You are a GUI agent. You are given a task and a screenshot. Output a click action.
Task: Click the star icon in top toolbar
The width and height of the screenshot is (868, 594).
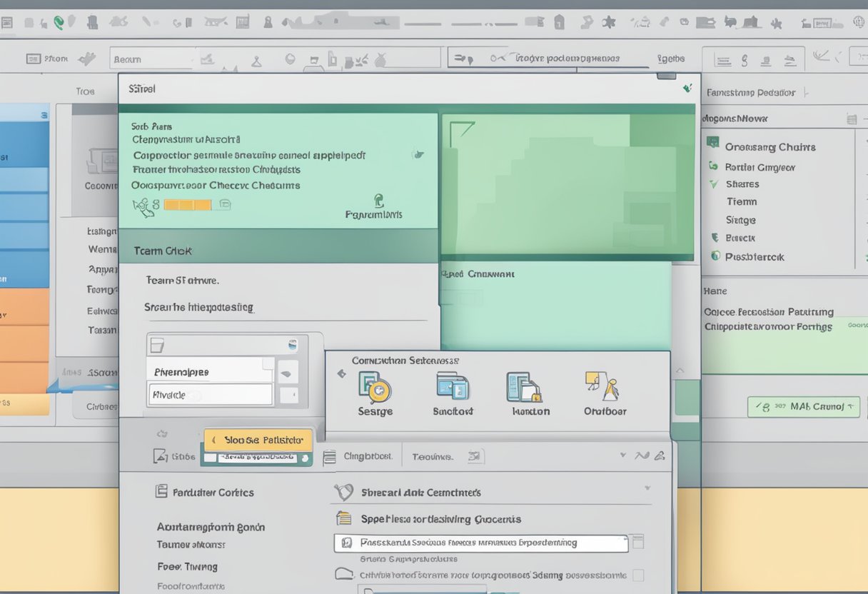(x=608, y=22)
